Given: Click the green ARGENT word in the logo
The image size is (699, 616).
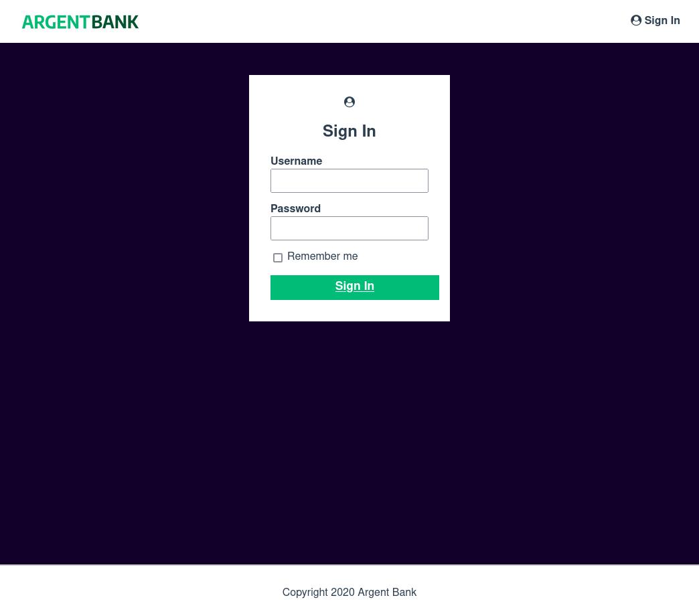Looking at the screenshot, I should (x=56, y=22).
